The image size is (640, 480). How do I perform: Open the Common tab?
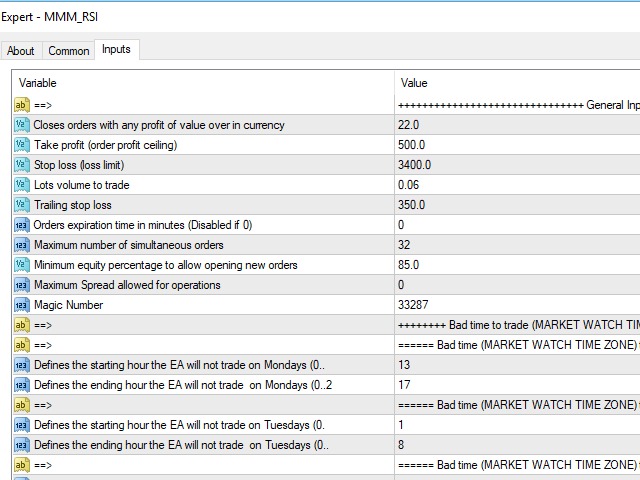tap(69, 51)
